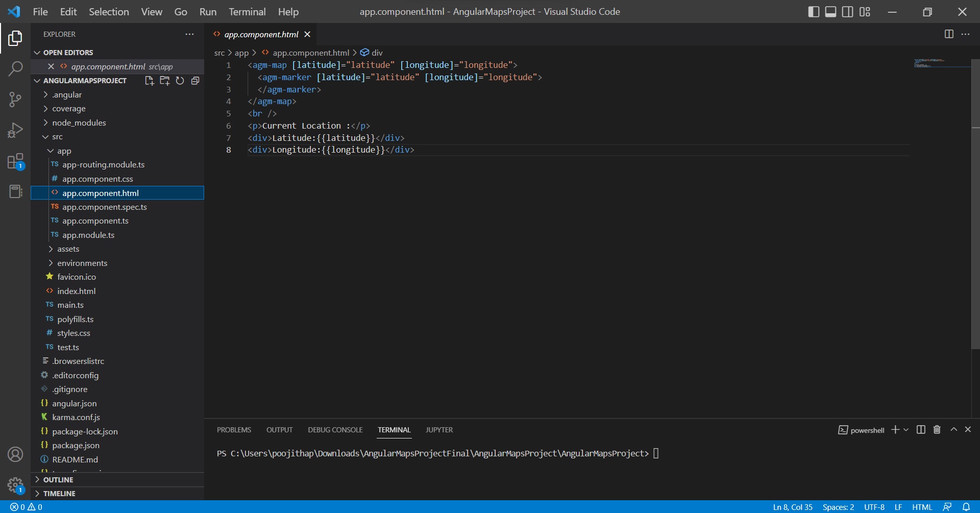Expand the node_modules folder
980x513 pixels.
pos(79,123)
